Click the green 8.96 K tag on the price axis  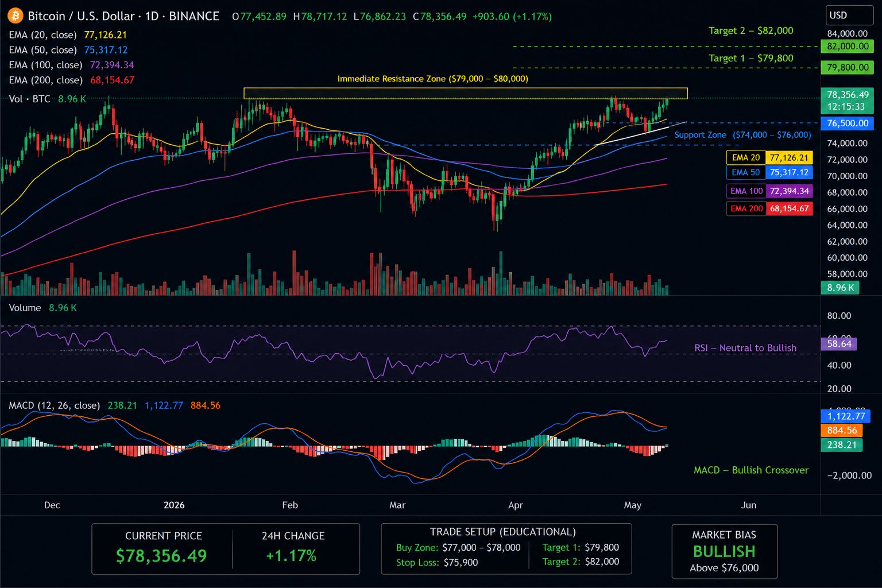(x=840, y=288)
